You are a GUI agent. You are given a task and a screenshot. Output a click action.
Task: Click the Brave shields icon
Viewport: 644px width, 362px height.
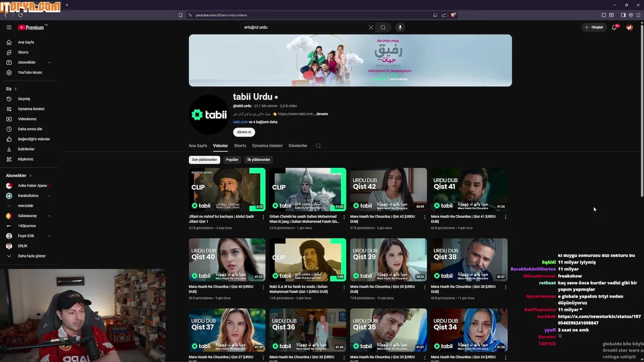pos(453,15)
